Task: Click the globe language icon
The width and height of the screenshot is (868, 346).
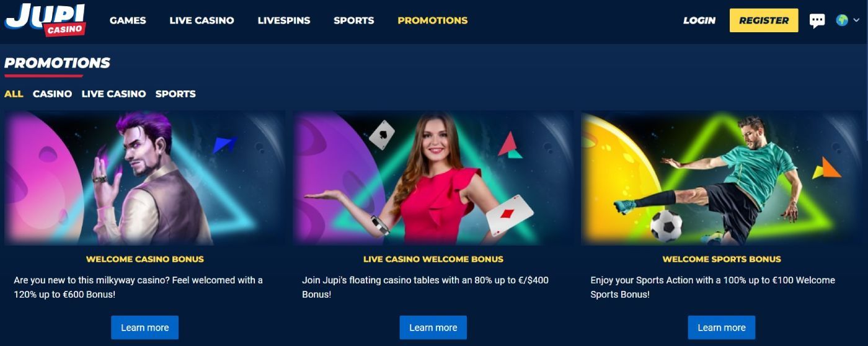Action: [842, 20]
